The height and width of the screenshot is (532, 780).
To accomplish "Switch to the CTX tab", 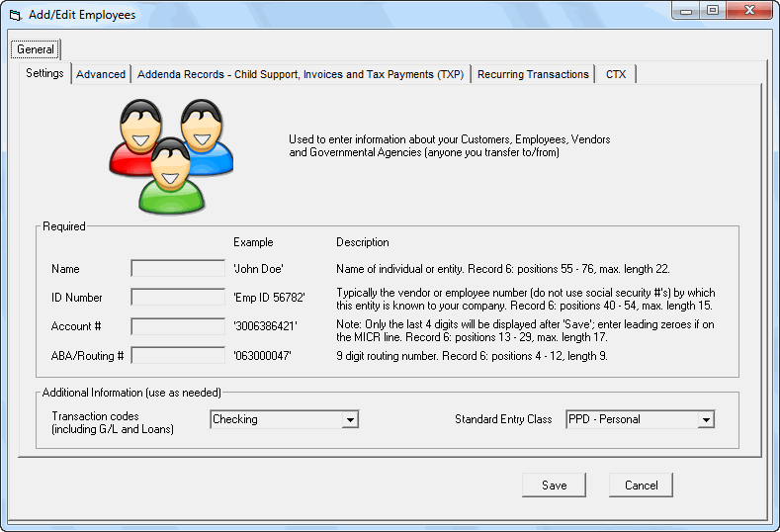I will point(616,74).
